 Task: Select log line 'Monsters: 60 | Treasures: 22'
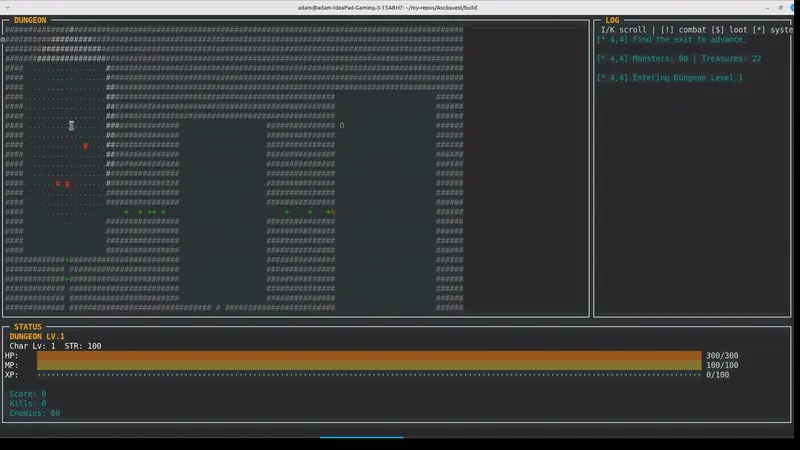[x=679, y=59]
